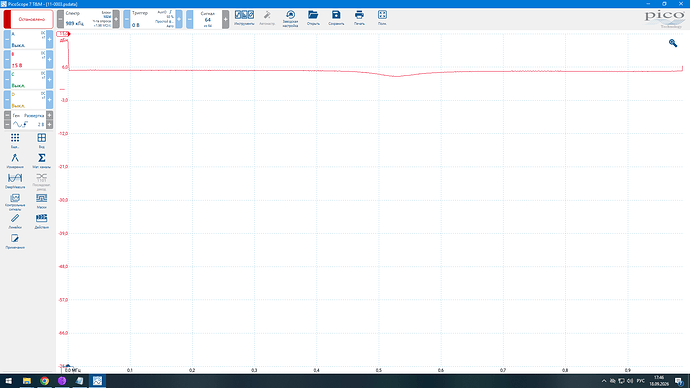The height and width of the screenshot is (388, 690).
Task: Toggle channel A (Выкл.) settings
Action: [28, 39]
